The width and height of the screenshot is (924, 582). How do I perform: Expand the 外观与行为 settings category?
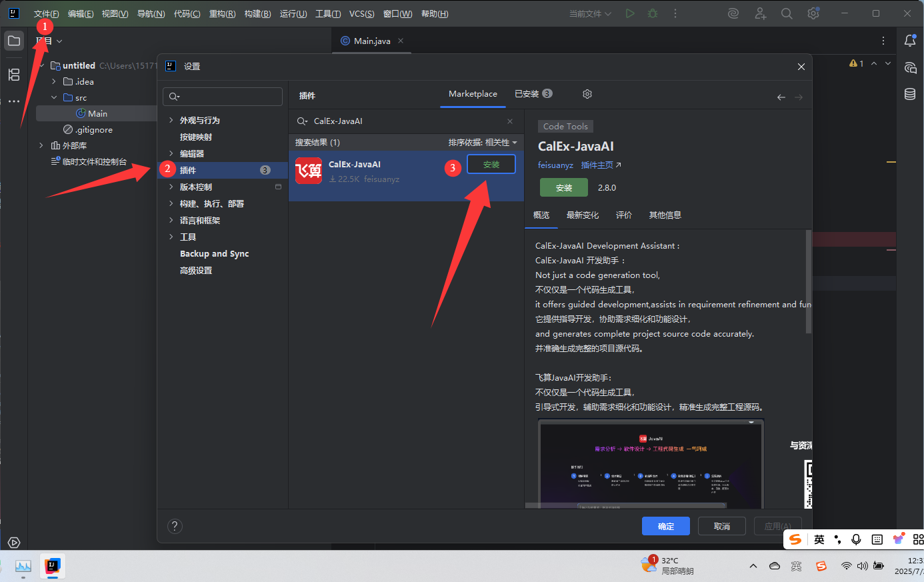click(171, 120)
